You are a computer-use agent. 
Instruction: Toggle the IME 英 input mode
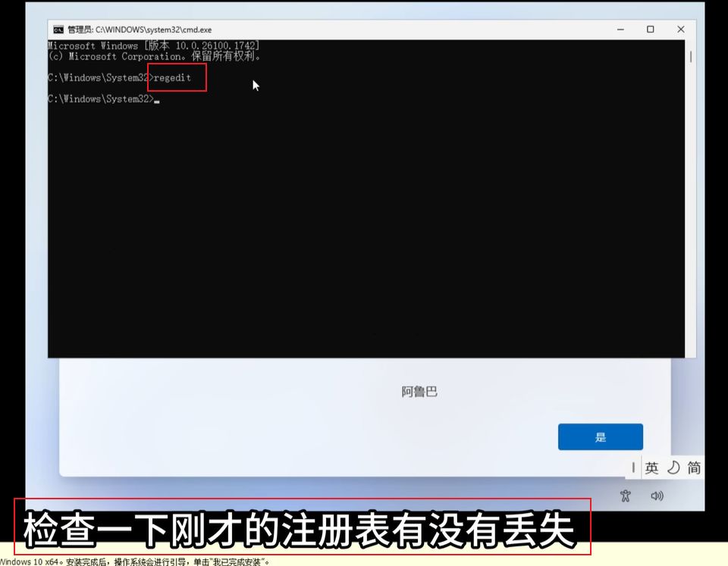tap(651, 468)
